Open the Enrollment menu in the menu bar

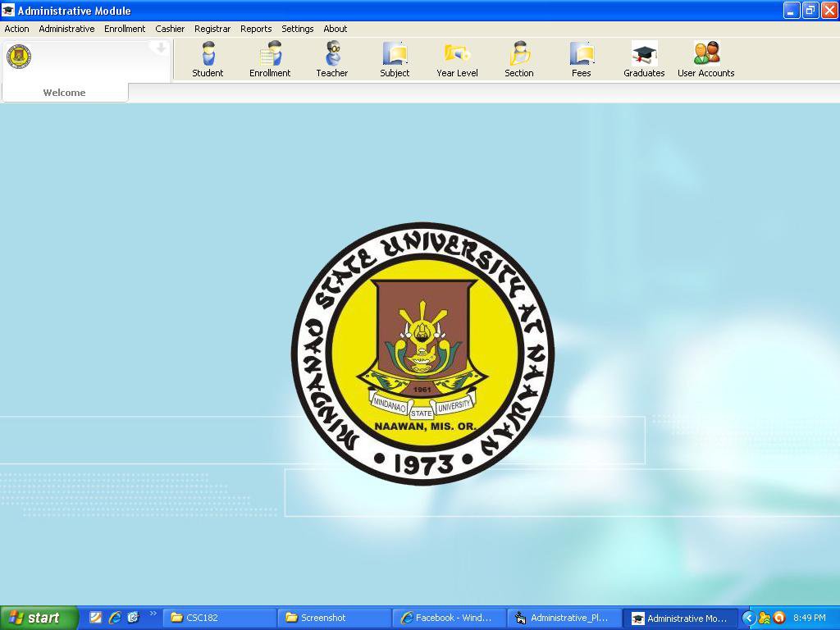click(125, 29)
